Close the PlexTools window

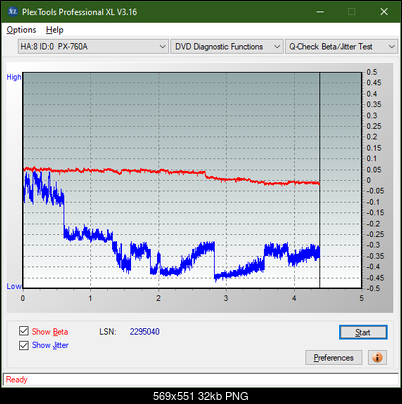pos(384,12)
